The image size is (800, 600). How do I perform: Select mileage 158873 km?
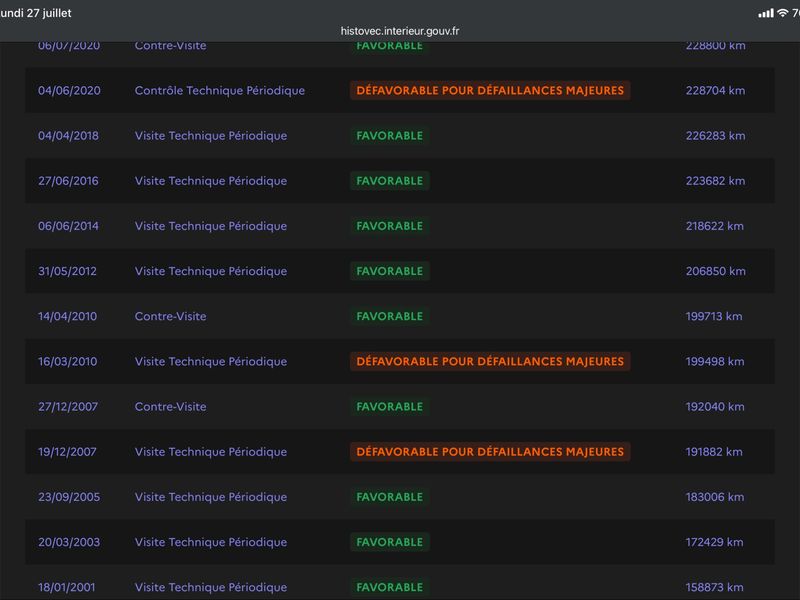click(714, 587)
